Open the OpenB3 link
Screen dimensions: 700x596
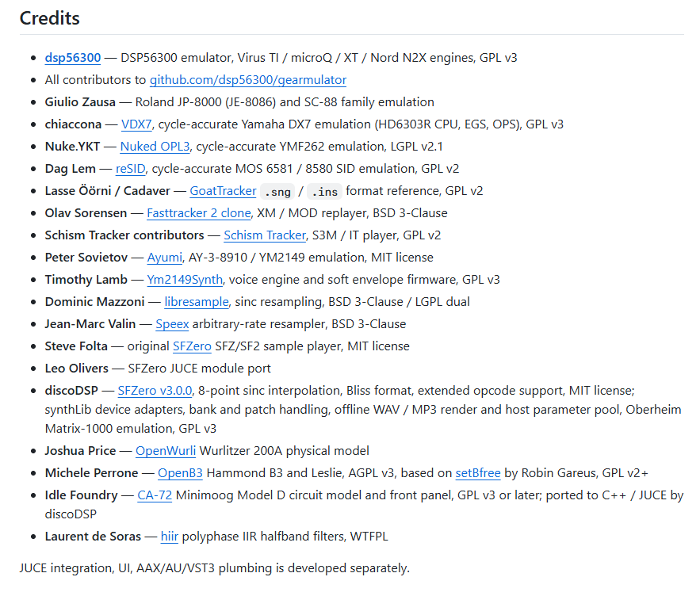(181, 473)
